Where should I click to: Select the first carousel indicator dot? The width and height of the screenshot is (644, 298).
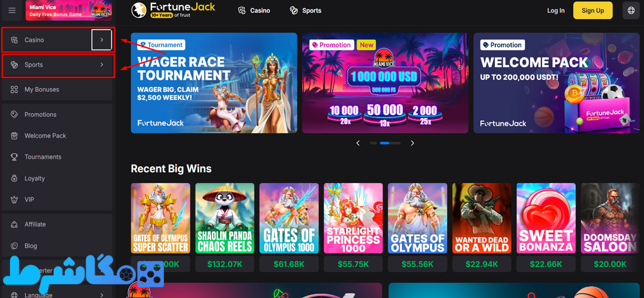click(373, 143)
